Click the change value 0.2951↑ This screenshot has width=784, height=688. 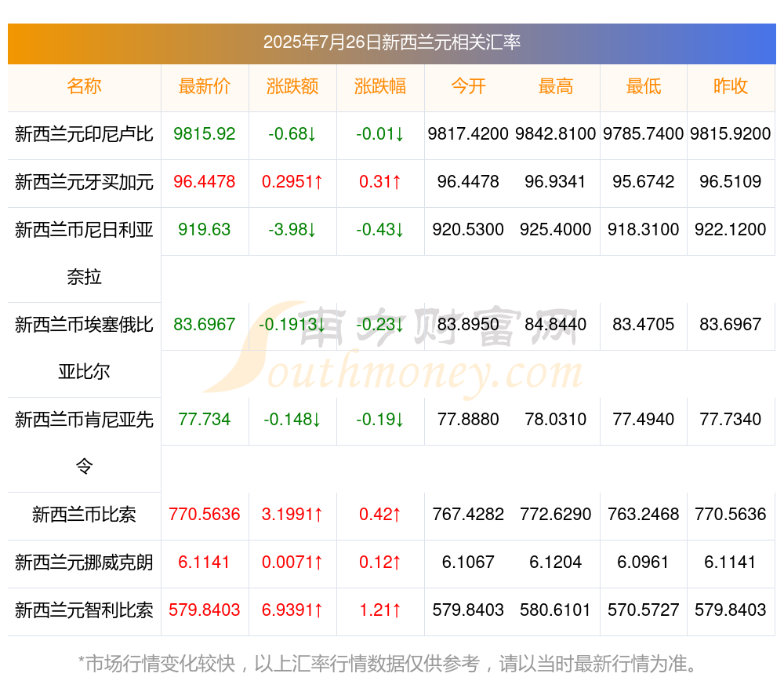[292, 182]
